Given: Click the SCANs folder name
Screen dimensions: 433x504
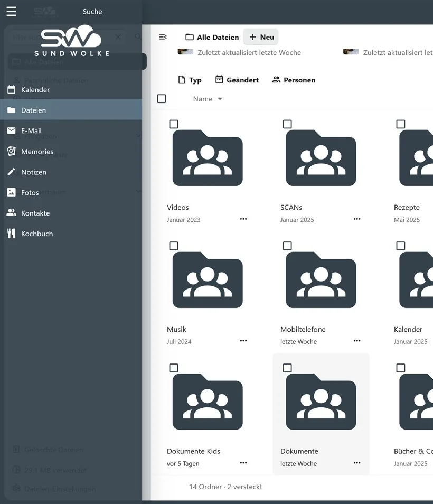Looking at the screenshot, I should (x=291, y=207).
